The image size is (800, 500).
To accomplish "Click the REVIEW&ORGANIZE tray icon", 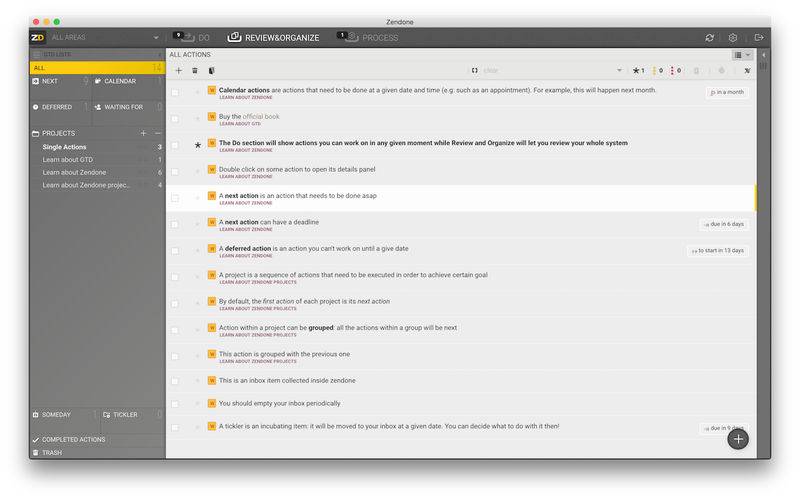I will pyautogui.click(x=234, y=37).
